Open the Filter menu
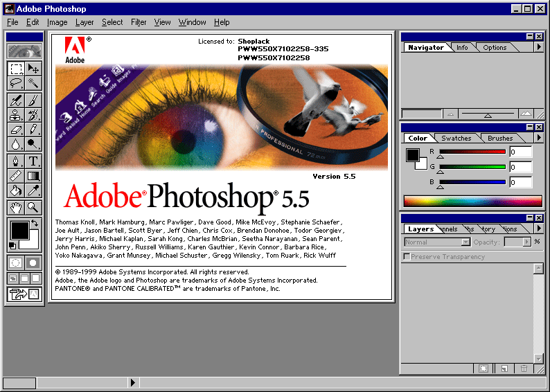 (x=139, y=22)
